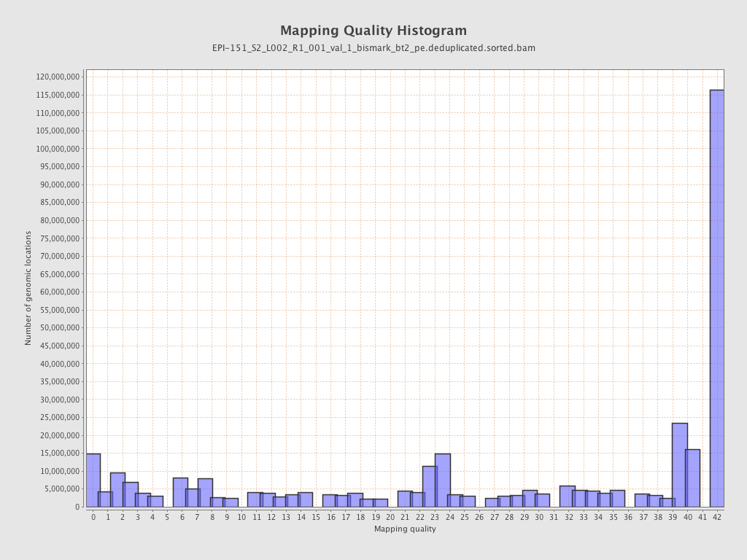Click the 'Number of genomic locations' y-axis label

click(x=28, y=288)
